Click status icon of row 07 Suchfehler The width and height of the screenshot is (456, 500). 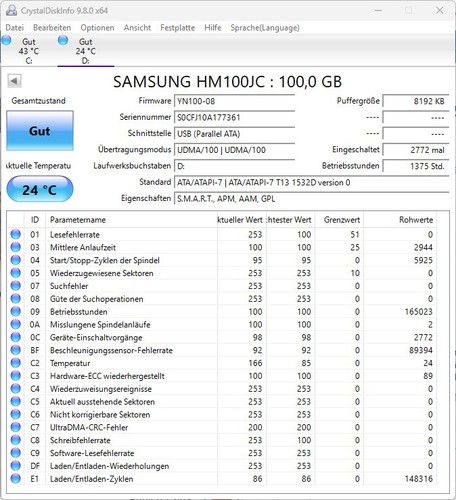pyautogui.click(x=15, y=286)
